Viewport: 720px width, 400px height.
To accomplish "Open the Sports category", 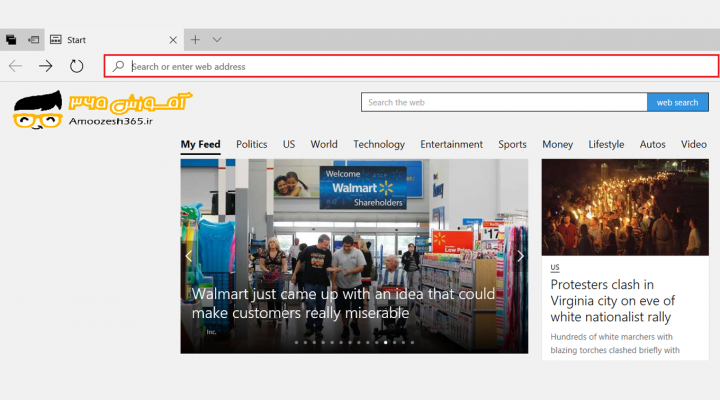I will pos(512,144).
